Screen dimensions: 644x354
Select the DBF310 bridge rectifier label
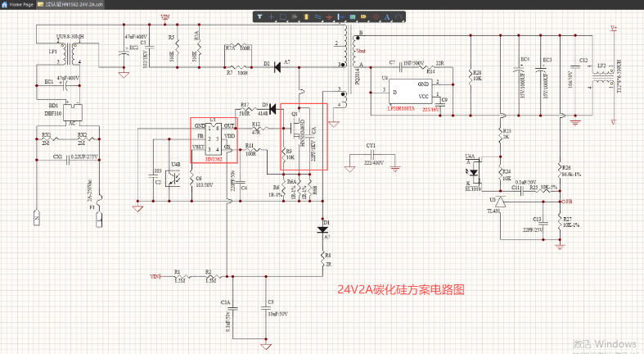(53, 113)
